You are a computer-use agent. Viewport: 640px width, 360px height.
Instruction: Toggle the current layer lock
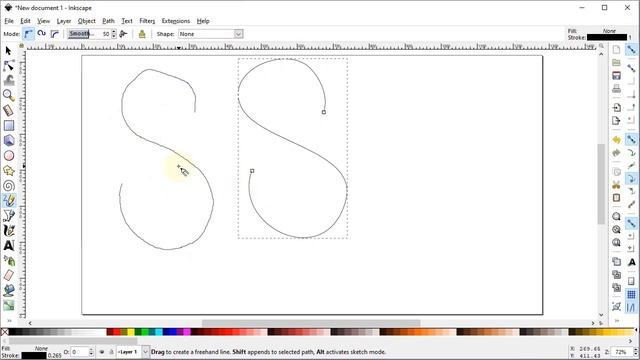pos(111,352)
